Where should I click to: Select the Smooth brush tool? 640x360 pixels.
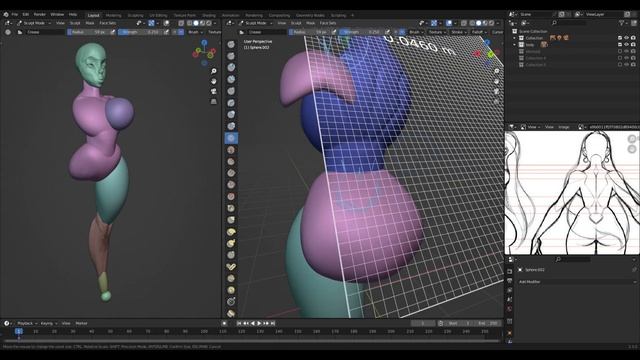pos(231,150)
